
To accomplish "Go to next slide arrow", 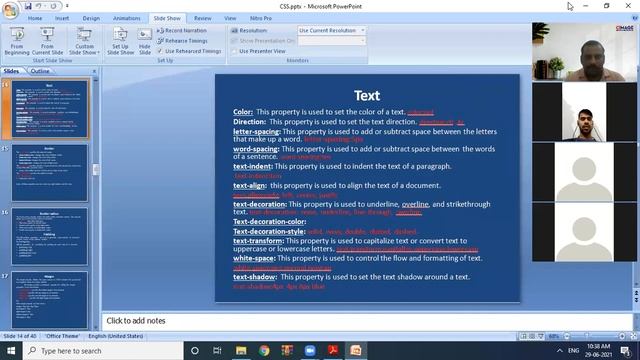I will point(636,300).
